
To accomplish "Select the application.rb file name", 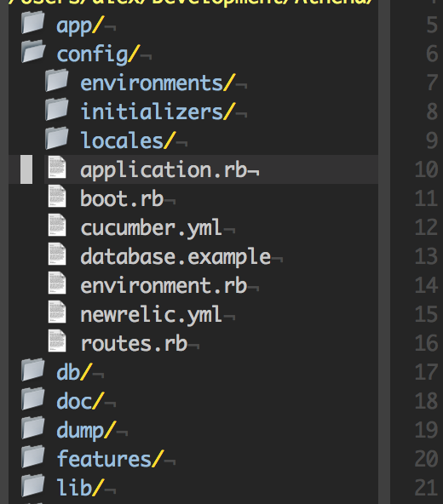I will (164, 170).
